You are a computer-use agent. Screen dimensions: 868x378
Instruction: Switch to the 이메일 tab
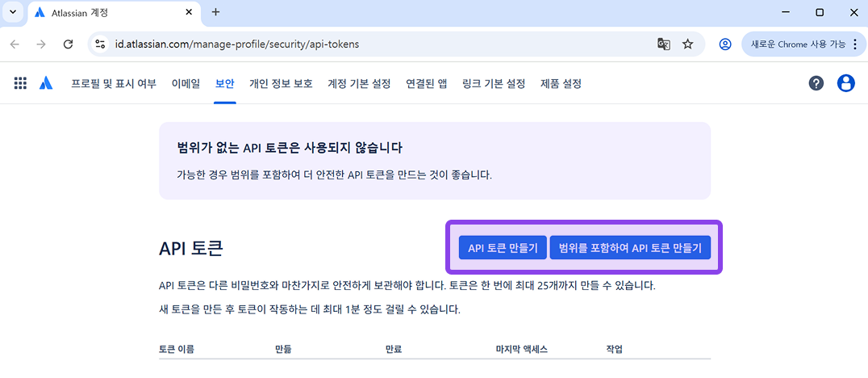(x=186, y=84)
